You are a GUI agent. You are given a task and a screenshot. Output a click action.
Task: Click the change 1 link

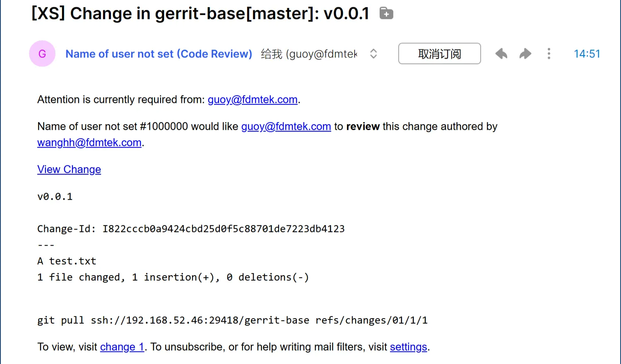[x=122, y=347]
